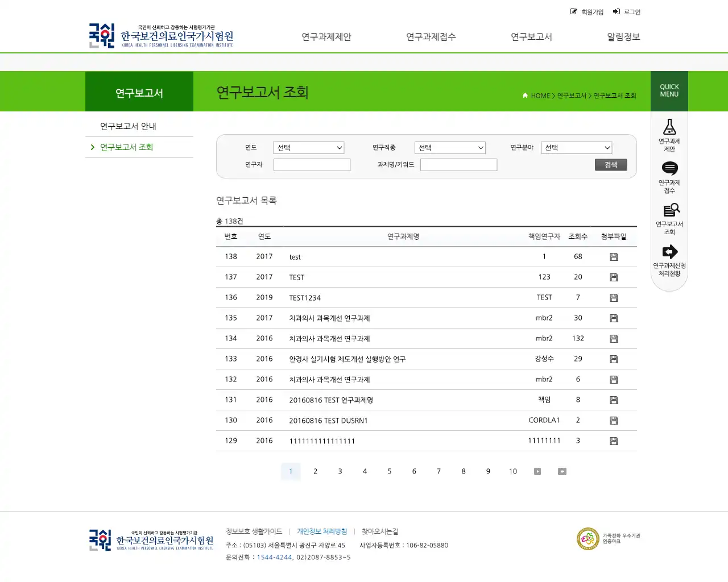Image resolution: width=728 pixels, height=582 pixels.
Task: Open 개인정보 처리방침 in the footer
Action: [322, 531]
